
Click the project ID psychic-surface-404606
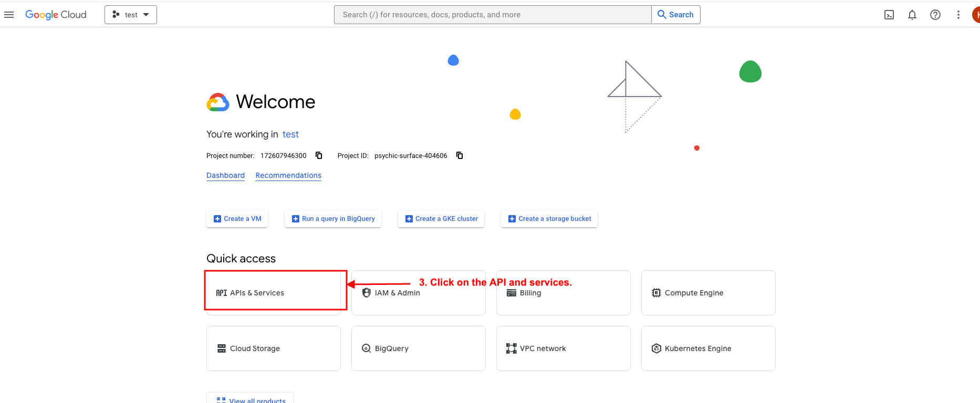411,156
